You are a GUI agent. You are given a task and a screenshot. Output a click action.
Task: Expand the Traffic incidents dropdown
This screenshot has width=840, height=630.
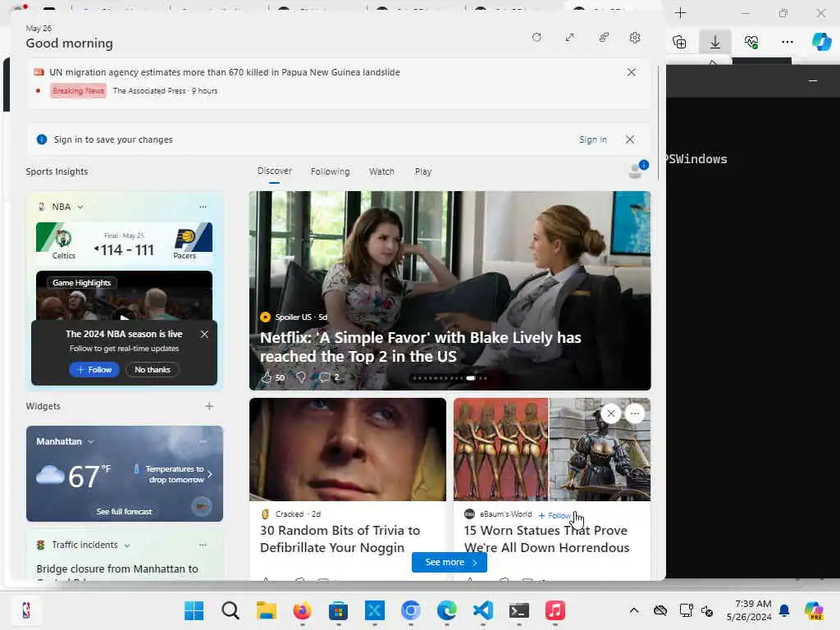pos(127,546)
